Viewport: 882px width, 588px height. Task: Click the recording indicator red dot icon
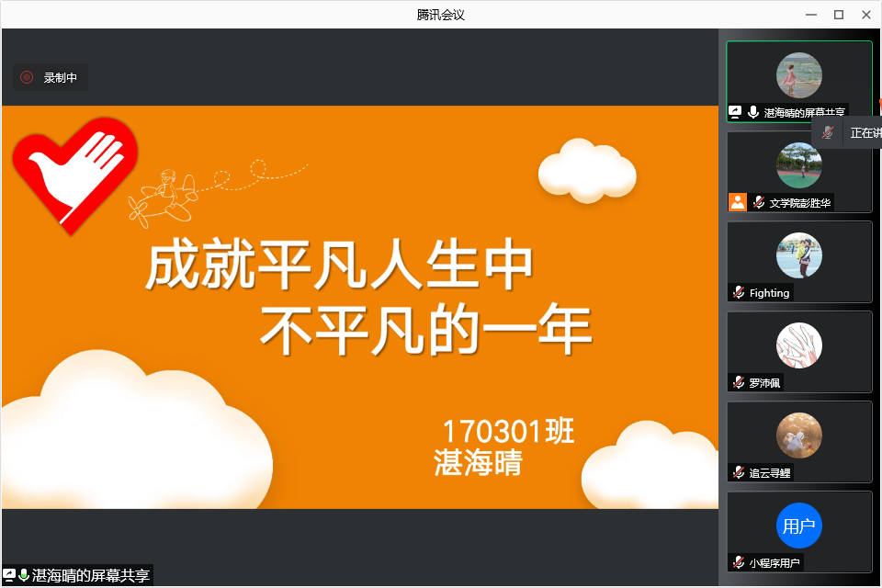[26, 77]
